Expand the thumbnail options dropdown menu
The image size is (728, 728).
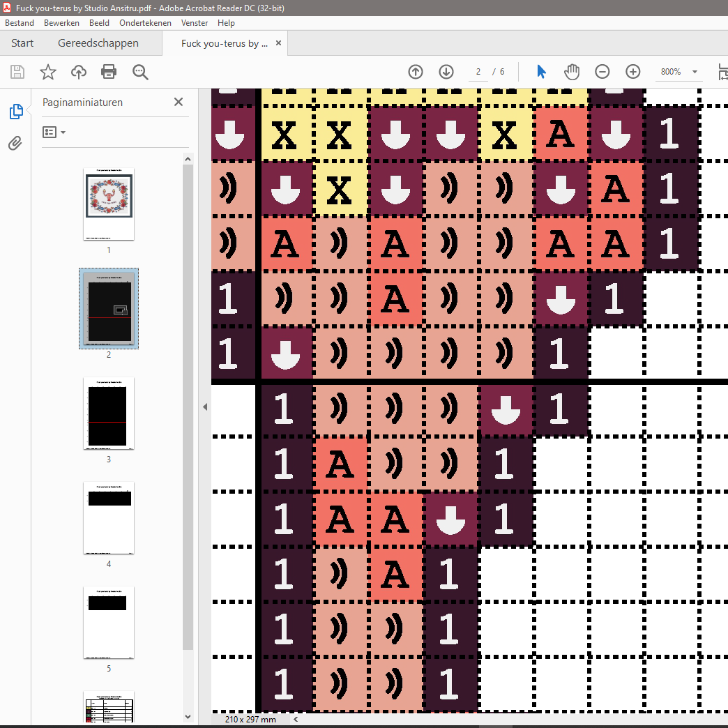tap(54, 132)
